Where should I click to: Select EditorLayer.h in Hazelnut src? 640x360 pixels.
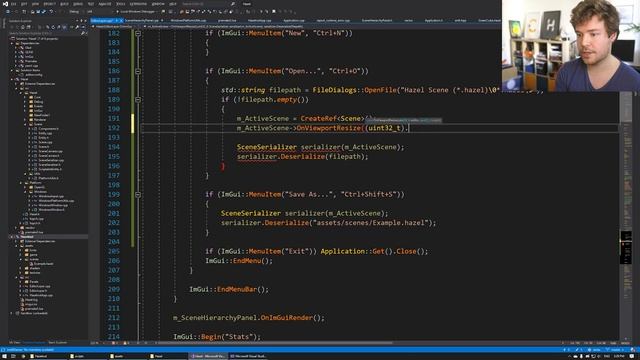click(x=39, y=291)
